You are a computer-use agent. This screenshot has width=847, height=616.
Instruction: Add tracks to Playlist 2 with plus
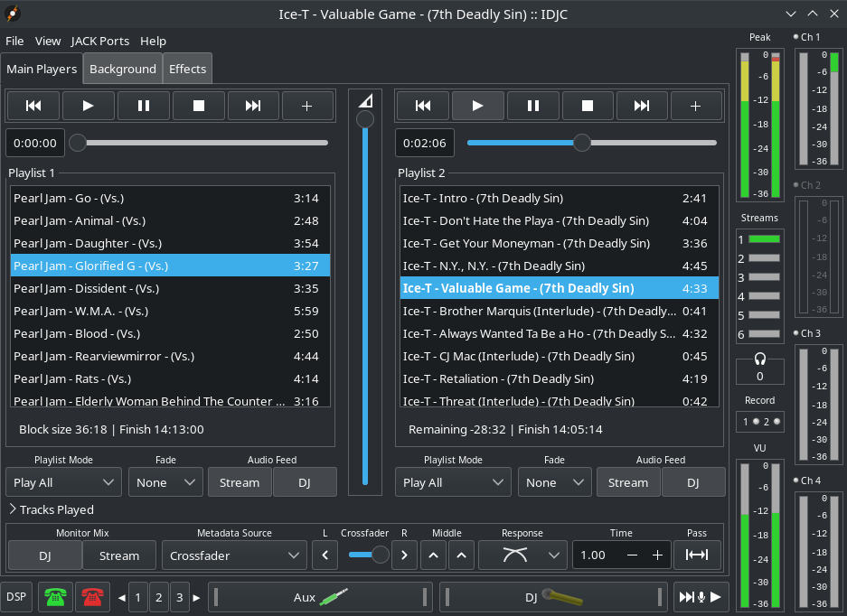pyautogui.click(x=696, y=106)
